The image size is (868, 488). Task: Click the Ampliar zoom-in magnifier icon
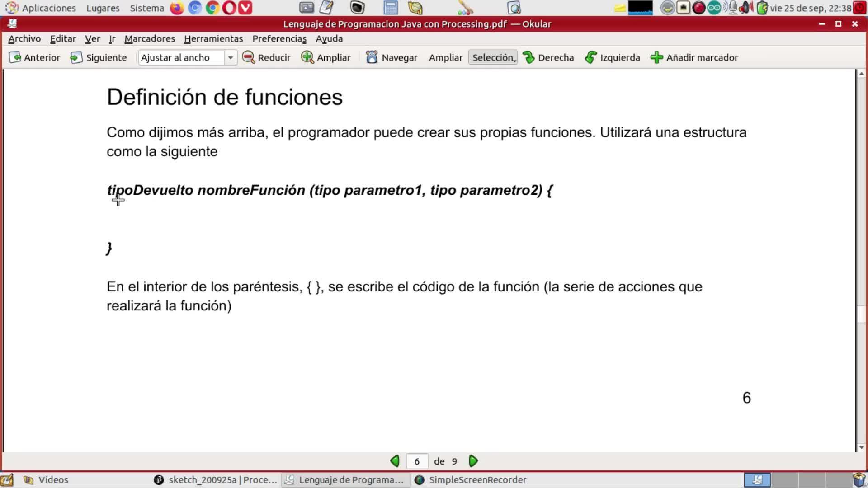tap(307, 57)
